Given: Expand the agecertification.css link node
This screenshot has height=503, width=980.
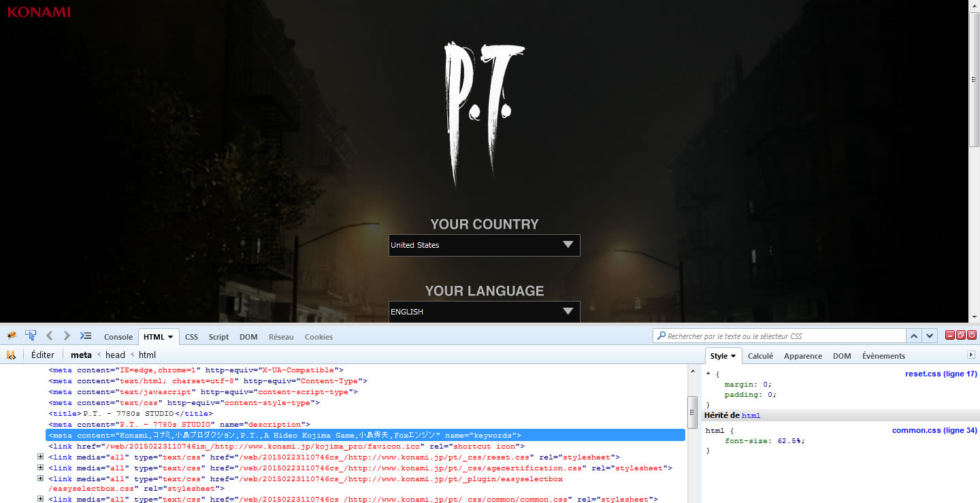Looking at the screenshot, I should (41, 468).
